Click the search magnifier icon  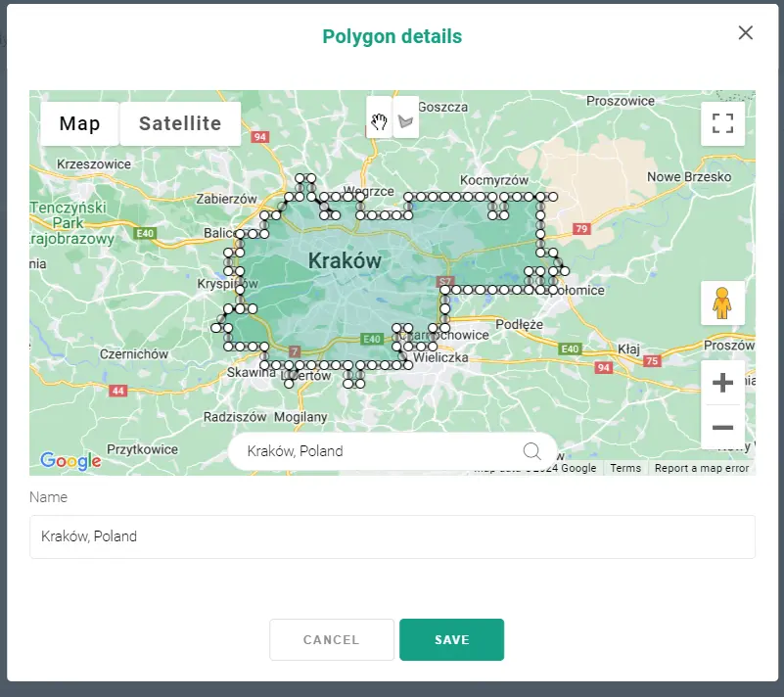[532, 451]
